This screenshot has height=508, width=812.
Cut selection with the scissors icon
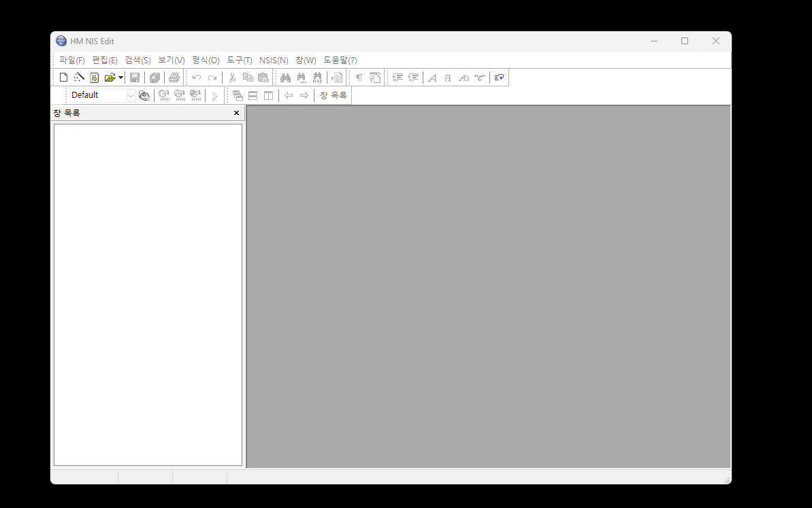pyautogui.click(x=232, y=78)
